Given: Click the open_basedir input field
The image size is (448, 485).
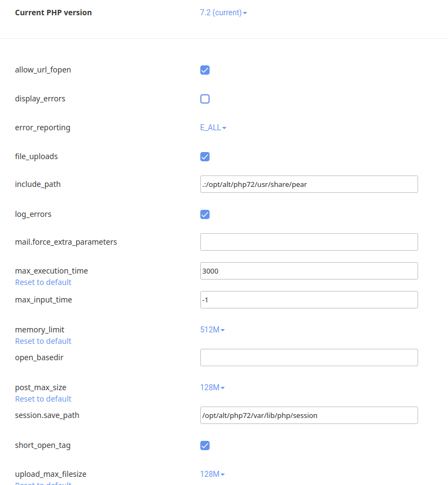Looking at the screenshot, I should pos(309,357).
